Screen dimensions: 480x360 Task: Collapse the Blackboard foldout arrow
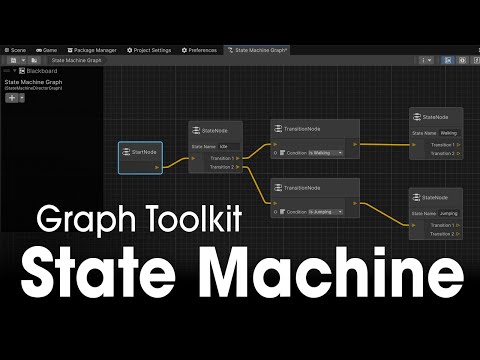pos(15,71)
